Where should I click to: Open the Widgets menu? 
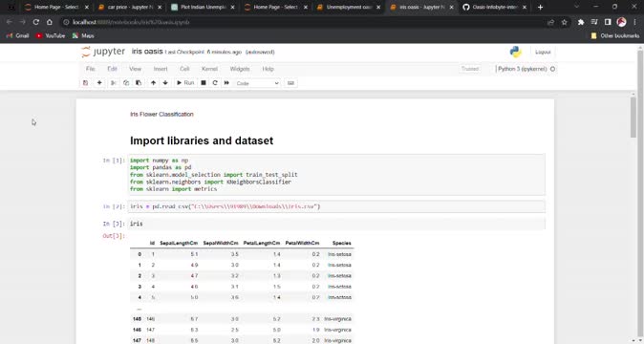coord(240,69)
